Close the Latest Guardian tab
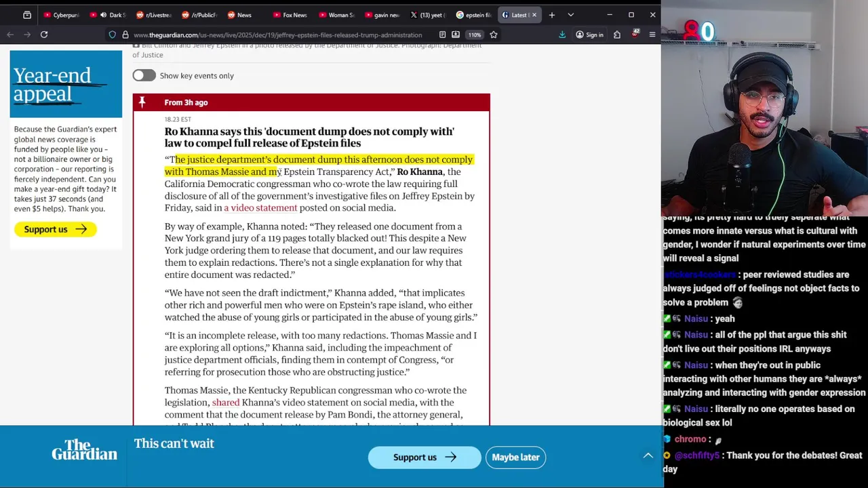The width and height of the screenshot is (868, 488). [x=534, y=15]
